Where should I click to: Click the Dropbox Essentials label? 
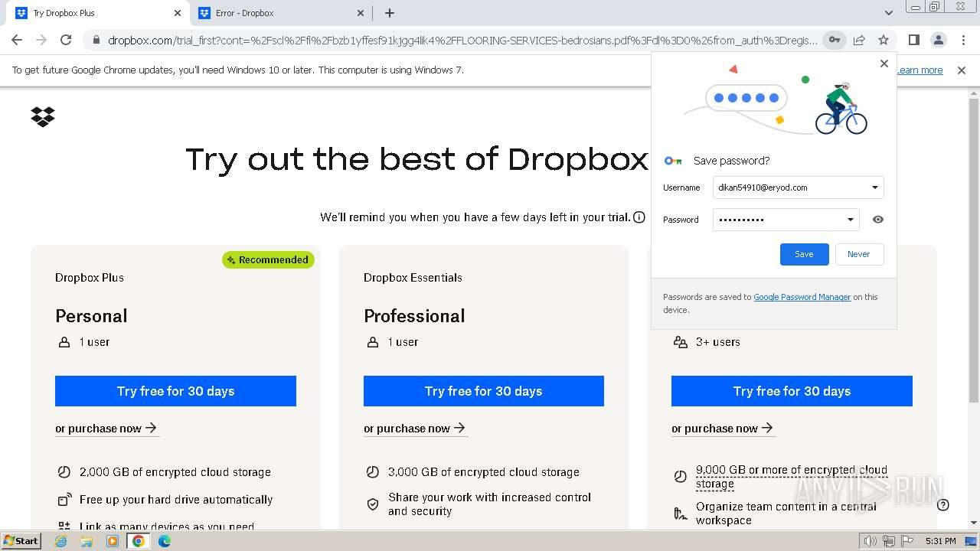coord(413,278)
